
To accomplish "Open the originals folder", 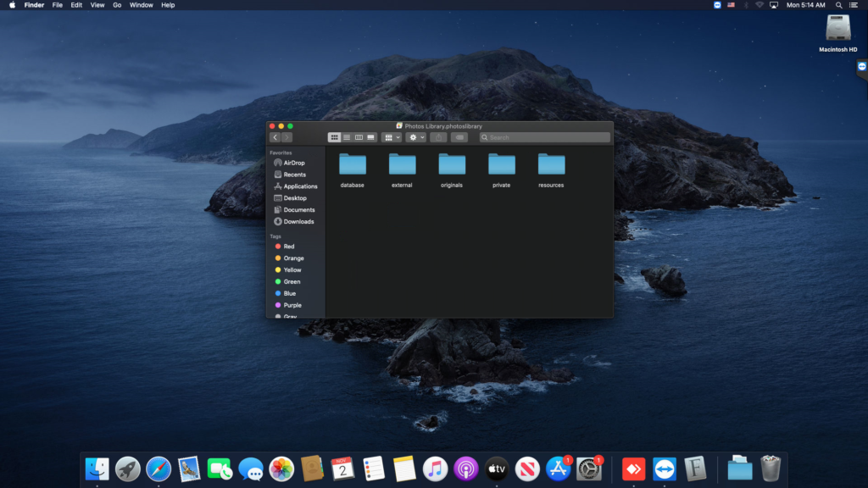I will tap(452, 168).
